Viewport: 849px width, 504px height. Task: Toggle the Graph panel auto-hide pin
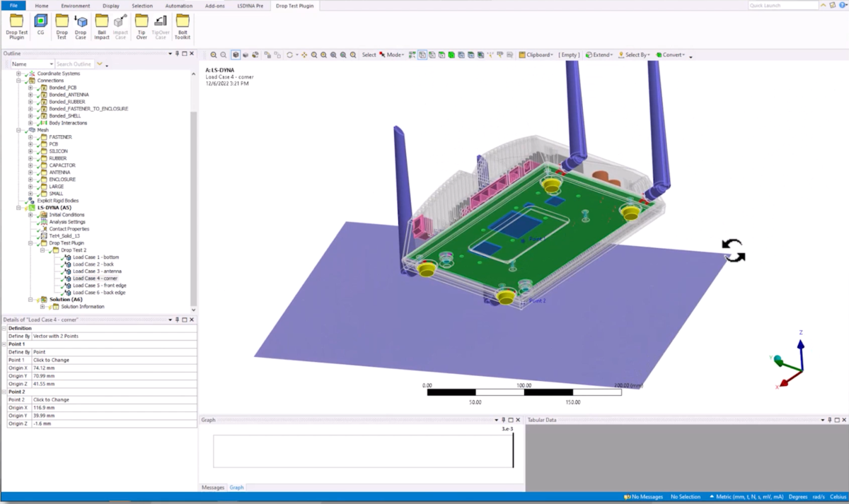click(503, 420)
